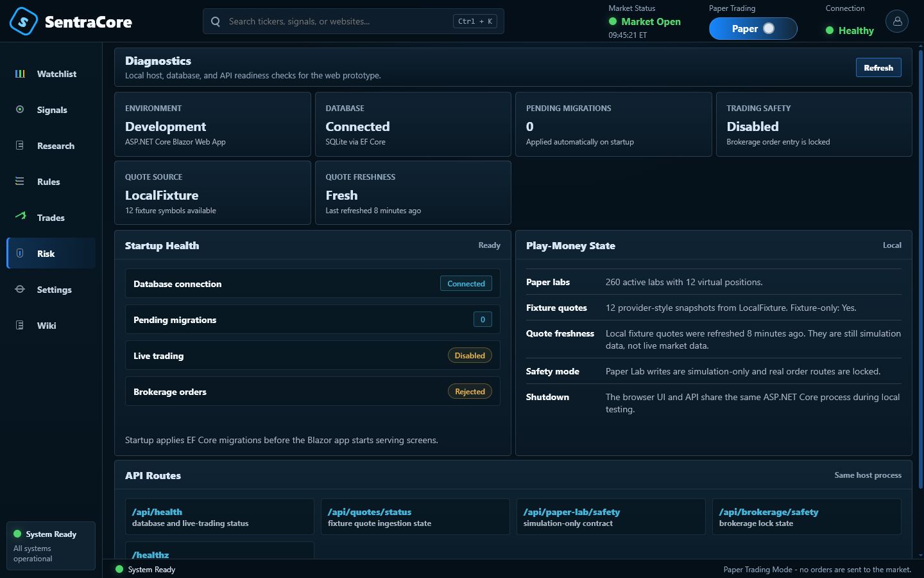Click the Wiki page icon
This screenshot has width=924, height=578.
point(20,326)
